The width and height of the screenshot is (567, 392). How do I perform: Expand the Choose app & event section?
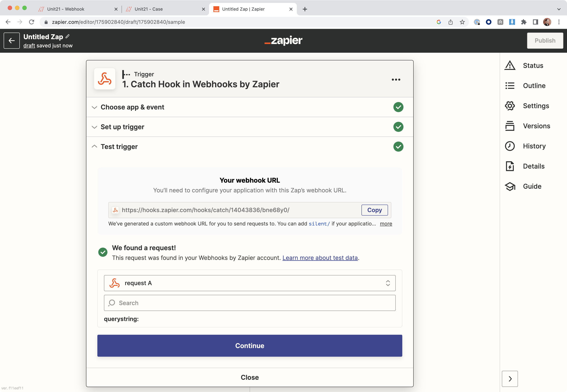(133, 107)
